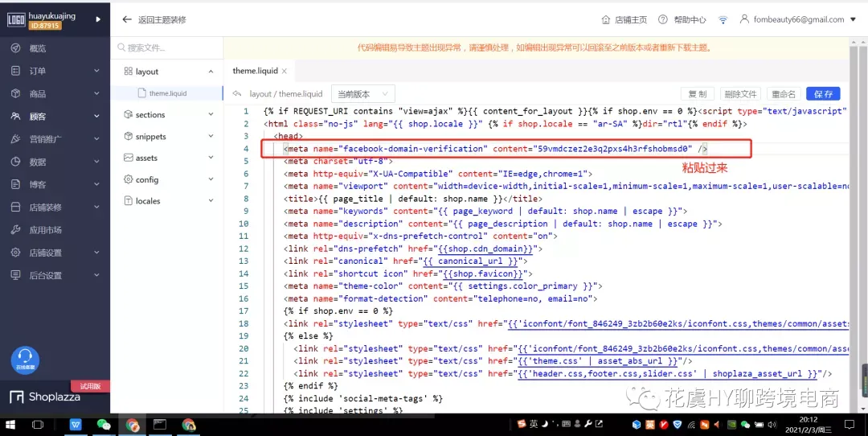Open Windows Start menu
This screenshot has height=436, width=868.
click(10, 425)
